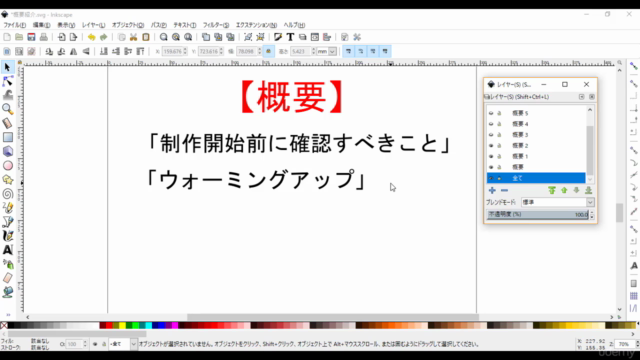Toggle visibility eye of layer 全て
This screenshot has width=640, height=360.
[491, 178]
